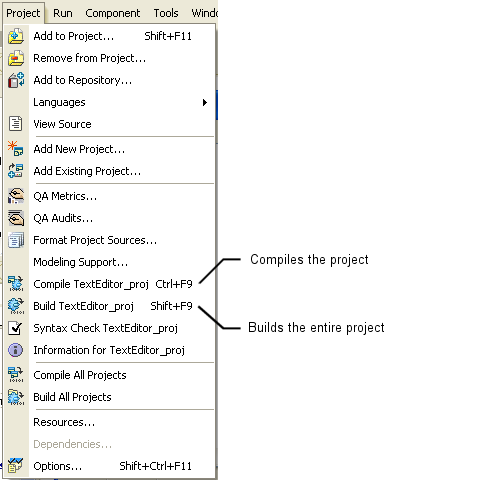Click the Remove from Project folder icon
This screenshot has width=500, height=480.
click(x=16, y=58)
